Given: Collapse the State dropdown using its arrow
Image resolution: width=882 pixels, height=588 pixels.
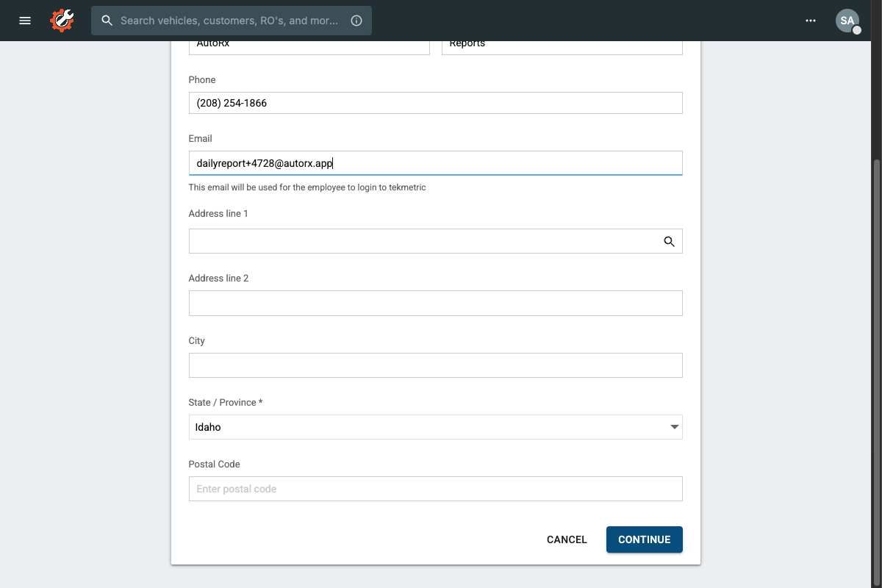Looking at the screenshot, I should point(674,426).
